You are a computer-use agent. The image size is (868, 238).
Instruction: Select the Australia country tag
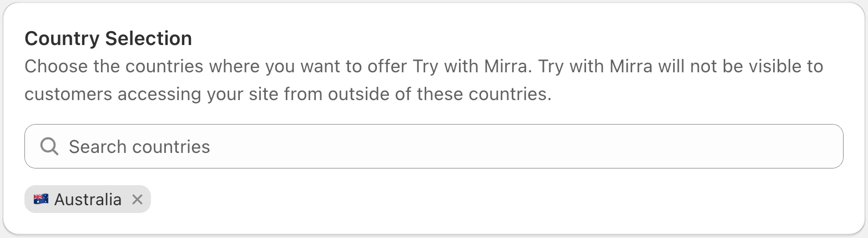tap(87, 200)
